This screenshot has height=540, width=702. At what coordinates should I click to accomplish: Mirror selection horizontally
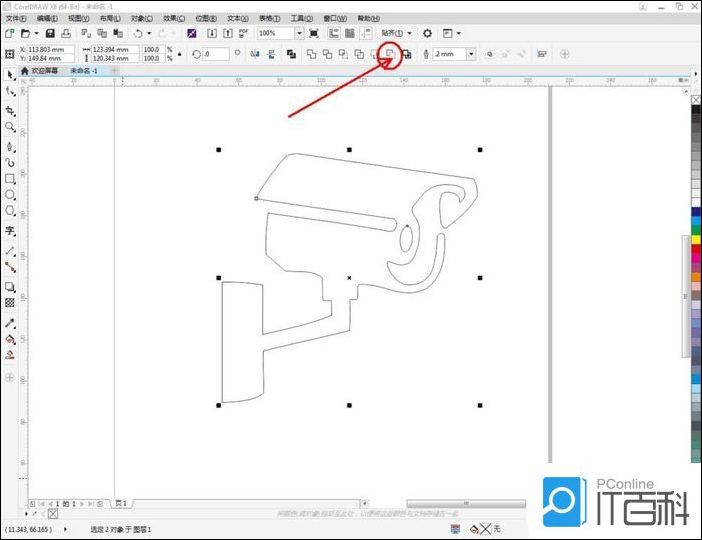[x=255, y=54]
